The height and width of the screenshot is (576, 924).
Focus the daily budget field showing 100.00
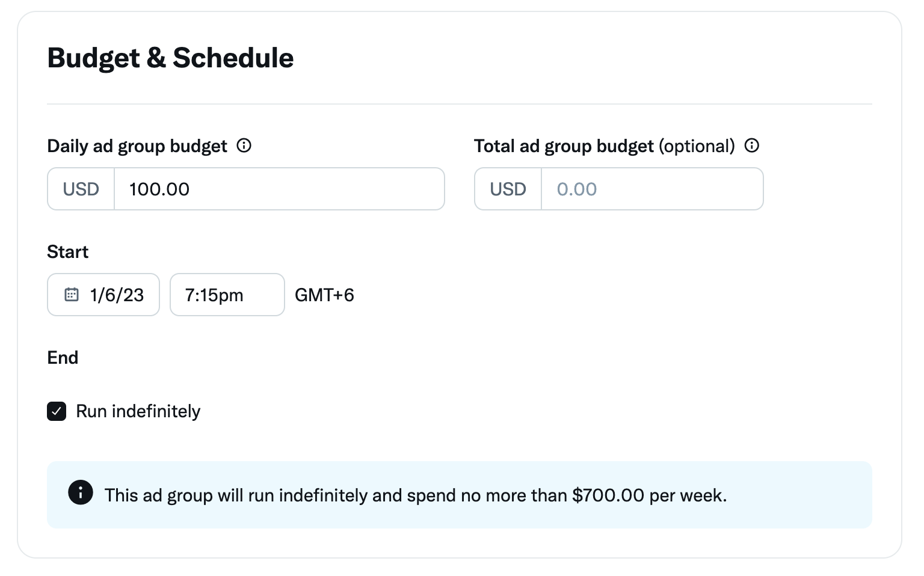[279, 189]
